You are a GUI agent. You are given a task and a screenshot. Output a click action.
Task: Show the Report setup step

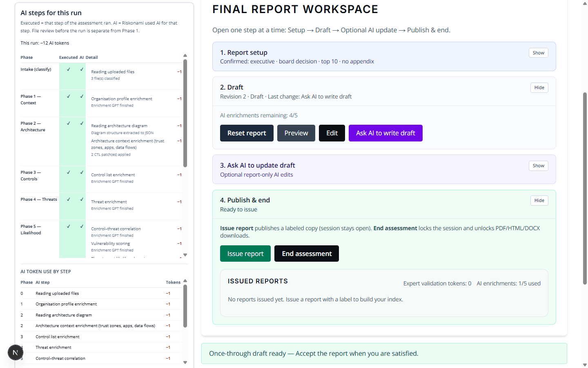coord(539,53)
